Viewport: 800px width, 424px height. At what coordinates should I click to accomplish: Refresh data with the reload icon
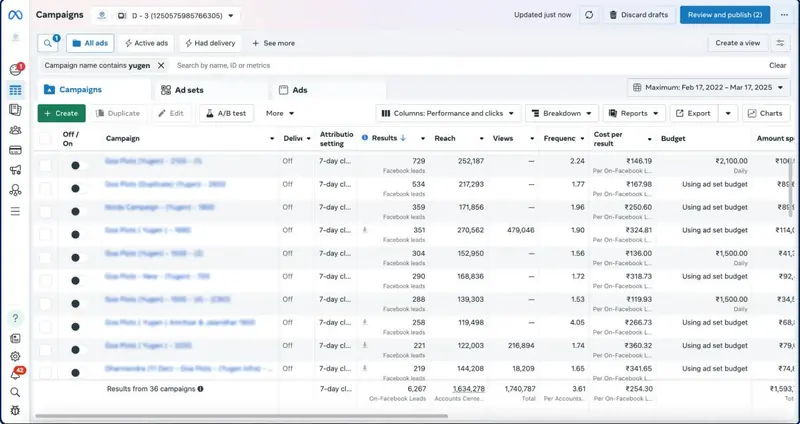click(x=589, y=15)
